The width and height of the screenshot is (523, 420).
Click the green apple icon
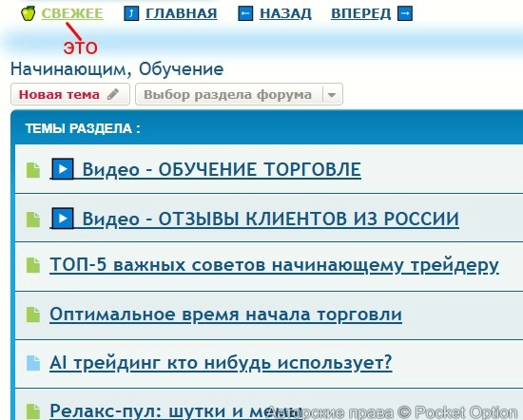click(28, 13)
